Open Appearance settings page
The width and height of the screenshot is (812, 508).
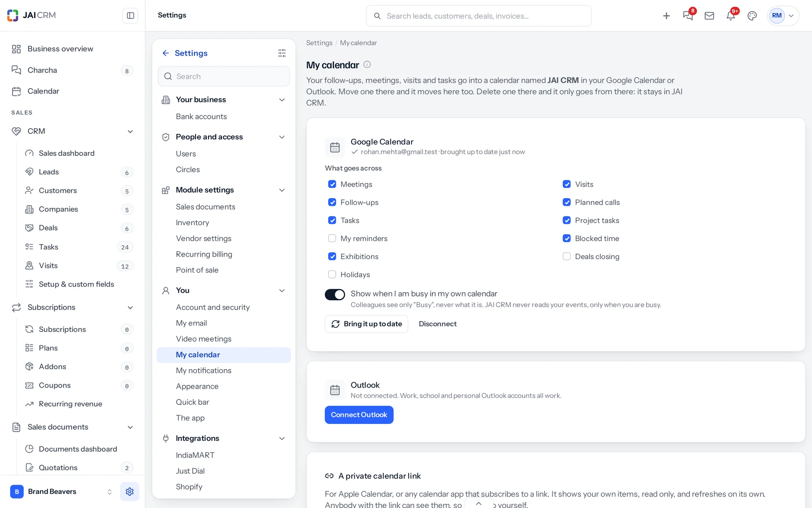pyautogui.click(x=224, y=386)
